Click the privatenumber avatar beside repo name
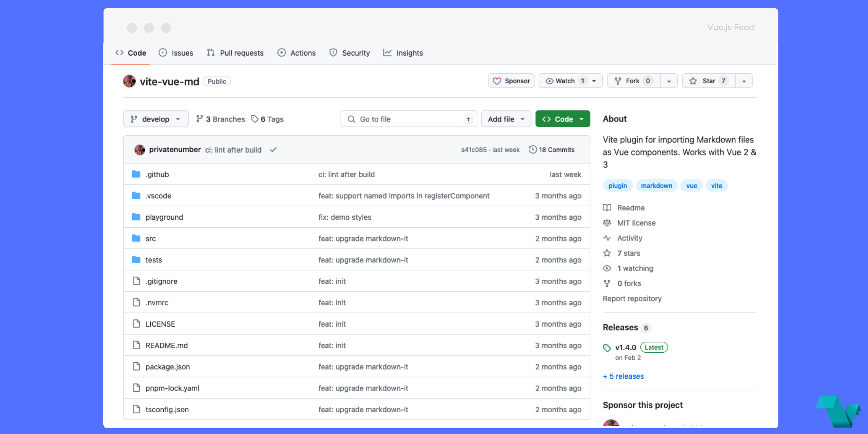 point(129,81)
